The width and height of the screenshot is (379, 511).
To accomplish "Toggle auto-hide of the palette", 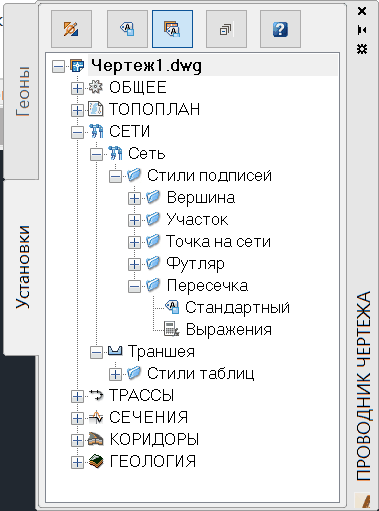I will click(x=362, y=30).
